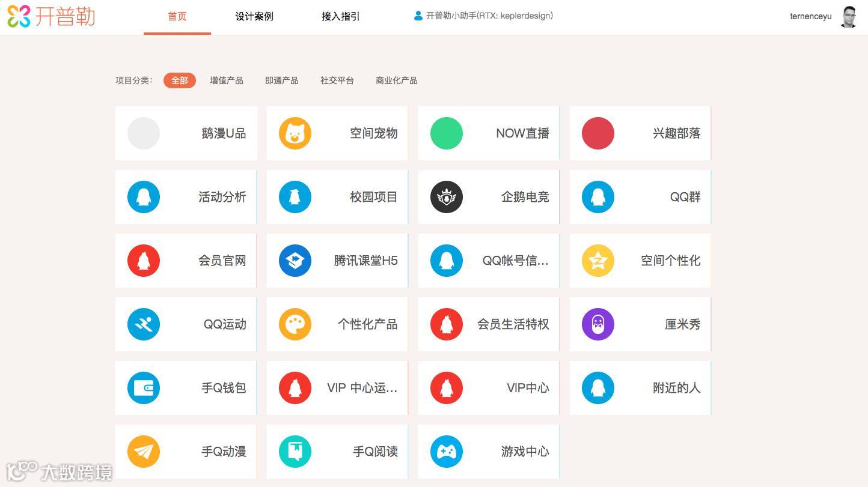Open the 空间宠物 project name
This screenshot has height=487, width=868.
coord(374,133)
